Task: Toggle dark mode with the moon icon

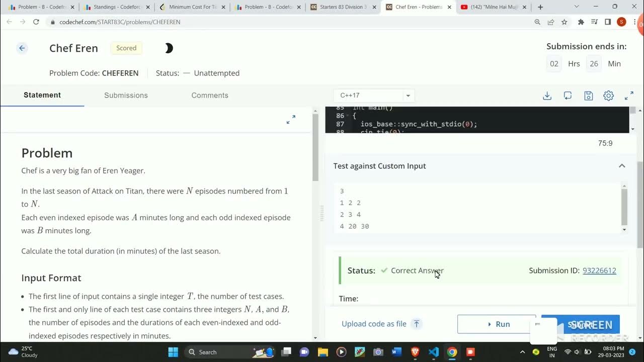Action: tap(169, 48)
